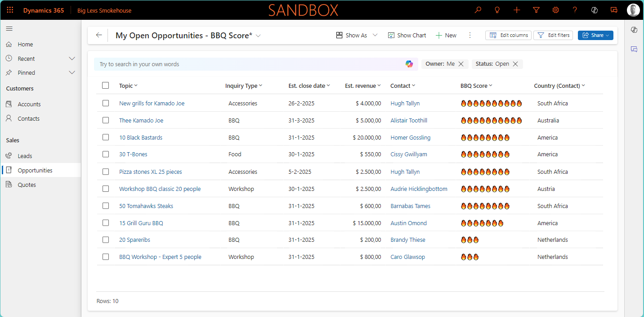Open the Est. revenue column menu

point(363,86)
